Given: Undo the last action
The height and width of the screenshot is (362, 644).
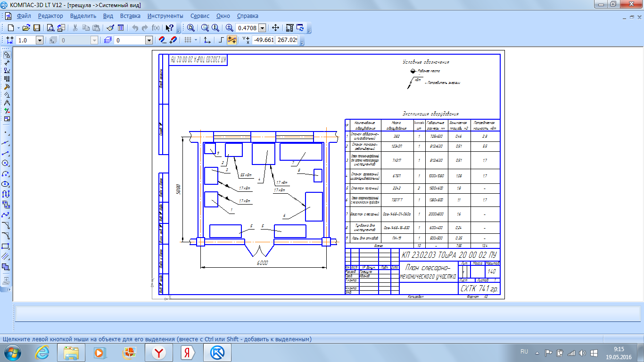Looking at the screenshot, I should tap(135, 28).
